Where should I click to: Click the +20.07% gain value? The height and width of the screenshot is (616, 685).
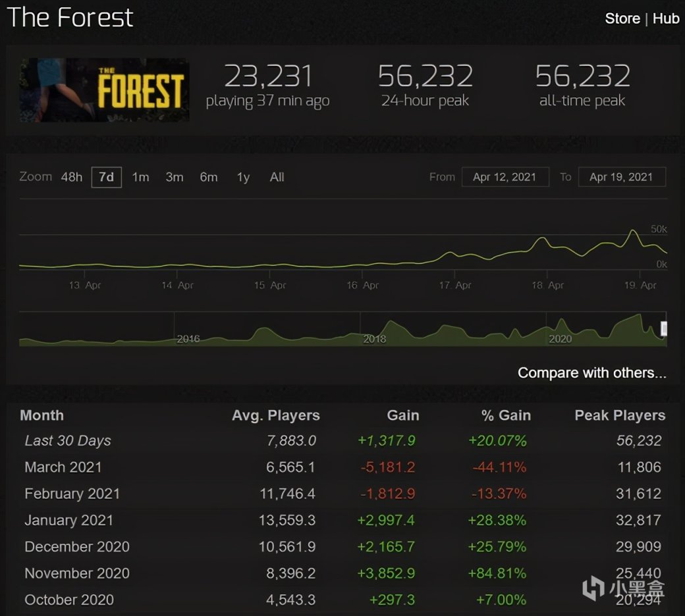tap(497, 441)
